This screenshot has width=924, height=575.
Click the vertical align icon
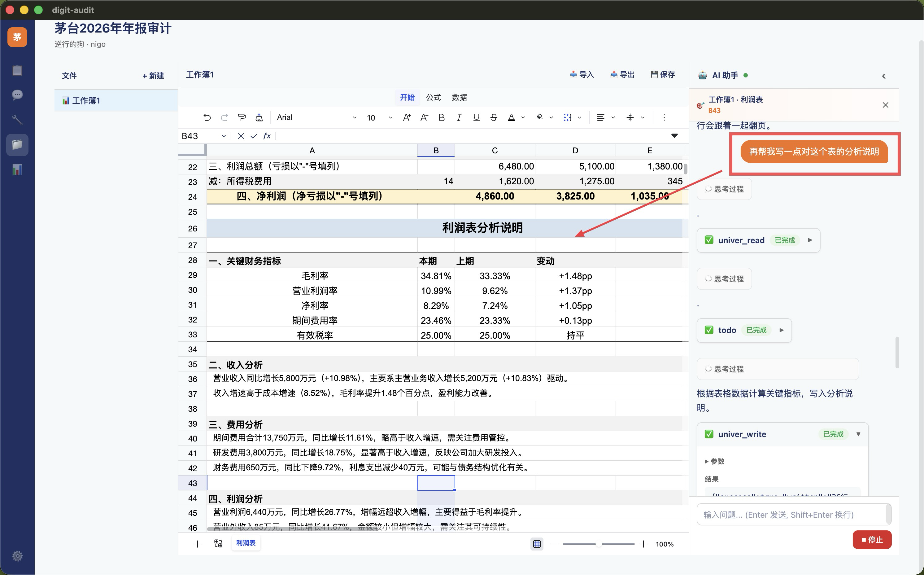[x=630, y=117]
